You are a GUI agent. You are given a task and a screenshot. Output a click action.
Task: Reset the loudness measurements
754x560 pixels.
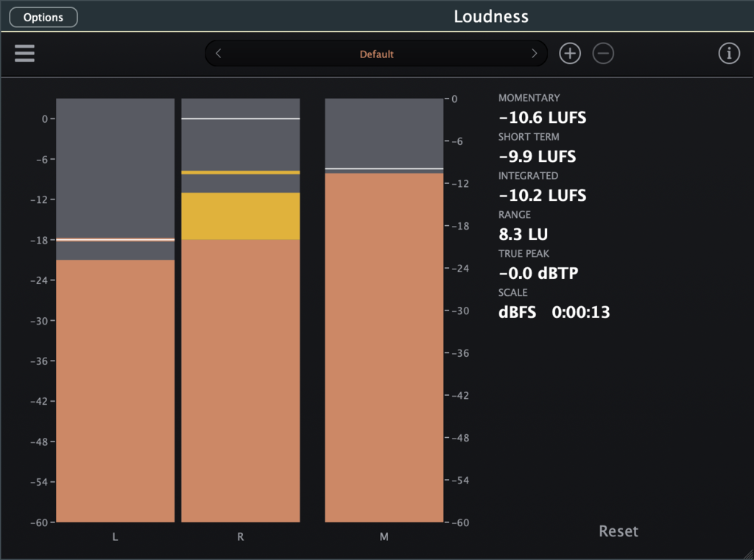tap(619, 531)
